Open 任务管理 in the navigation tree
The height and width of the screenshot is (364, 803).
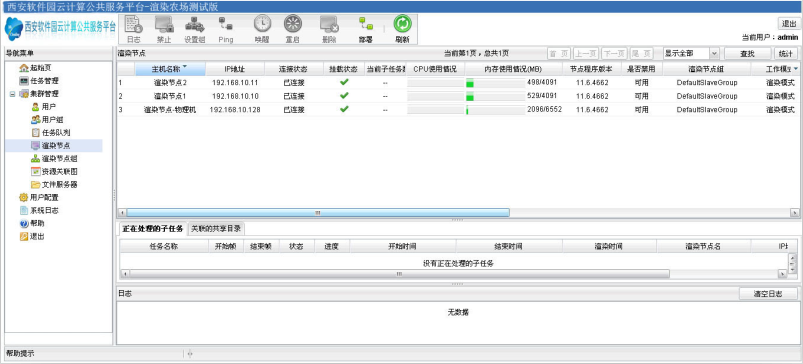coord(39,81)
